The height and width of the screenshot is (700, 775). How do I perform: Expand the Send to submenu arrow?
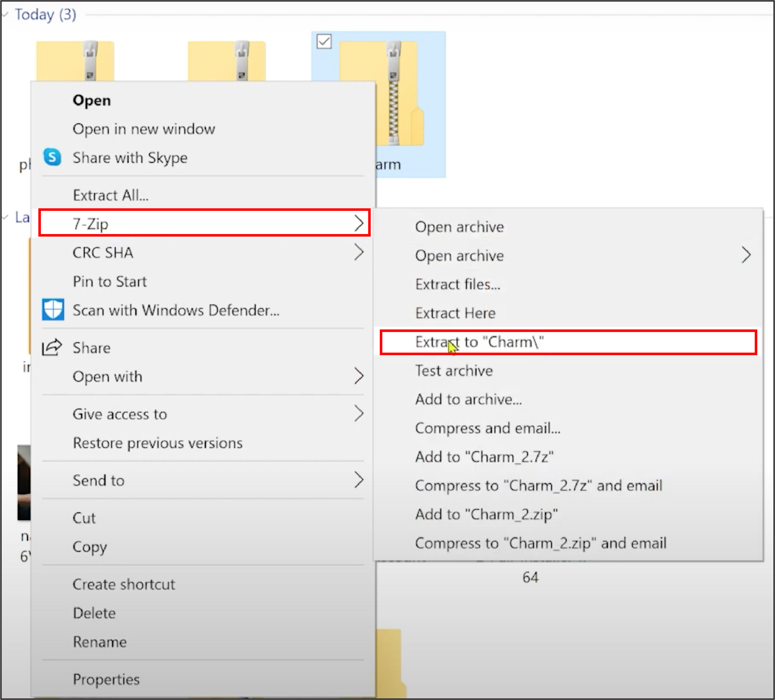point(358,480)
